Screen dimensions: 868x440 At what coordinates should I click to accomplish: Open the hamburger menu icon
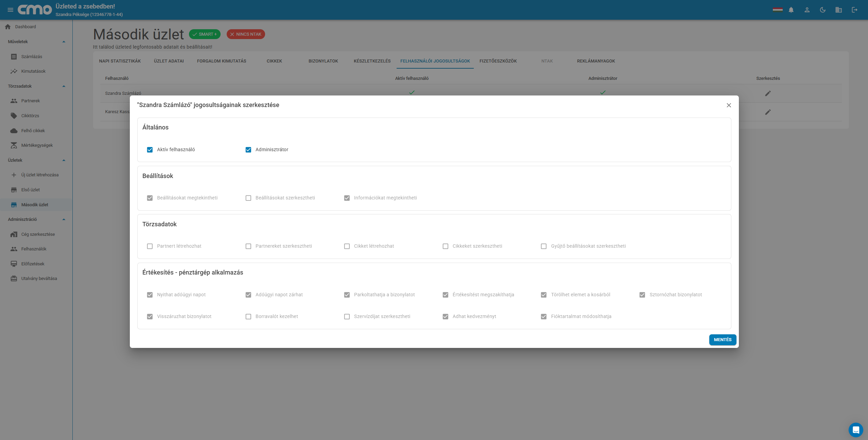click(x=10, y=10)
